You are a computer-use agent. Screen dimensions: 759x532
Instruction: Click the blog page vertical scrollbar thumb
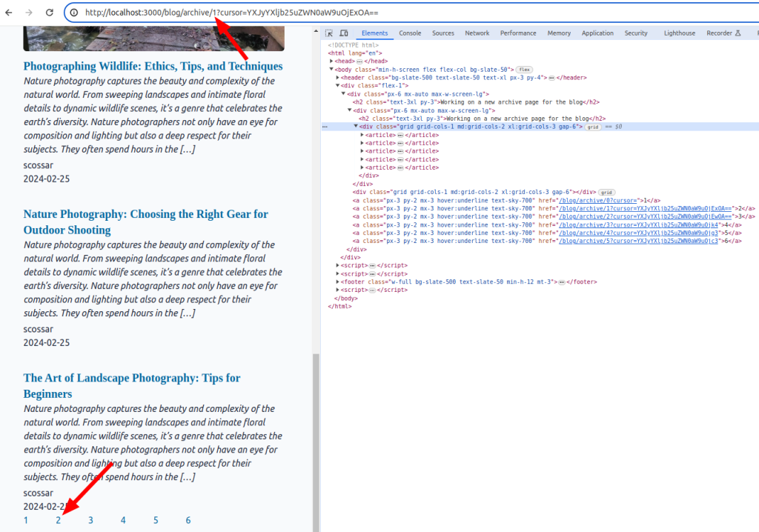point(316,442)
